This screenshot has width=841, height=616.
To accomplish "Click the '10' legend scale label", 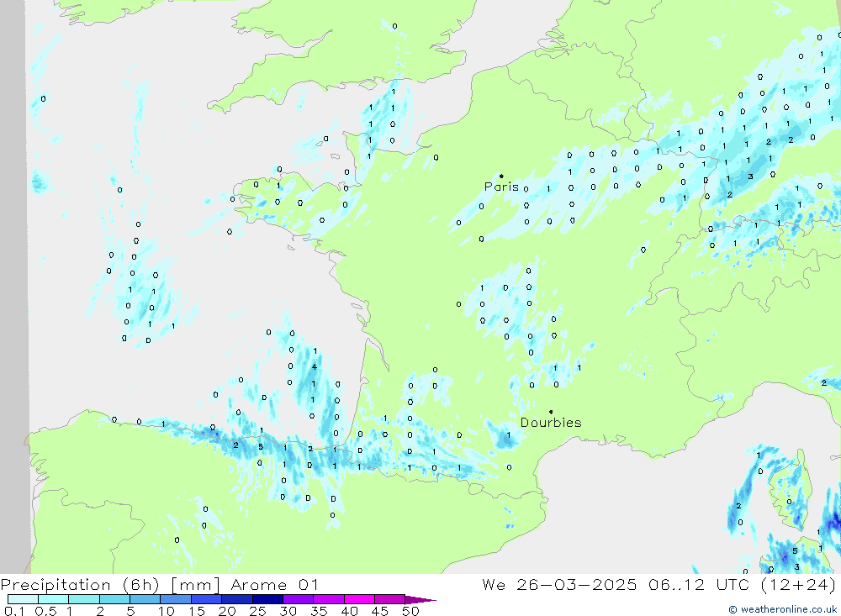I will [167, 611].
